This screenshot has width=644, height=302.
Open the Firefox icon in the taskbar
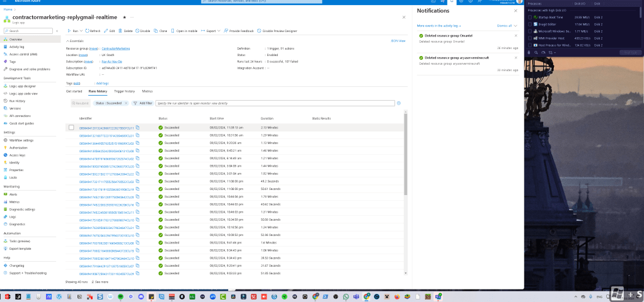[x=396, y=296]
